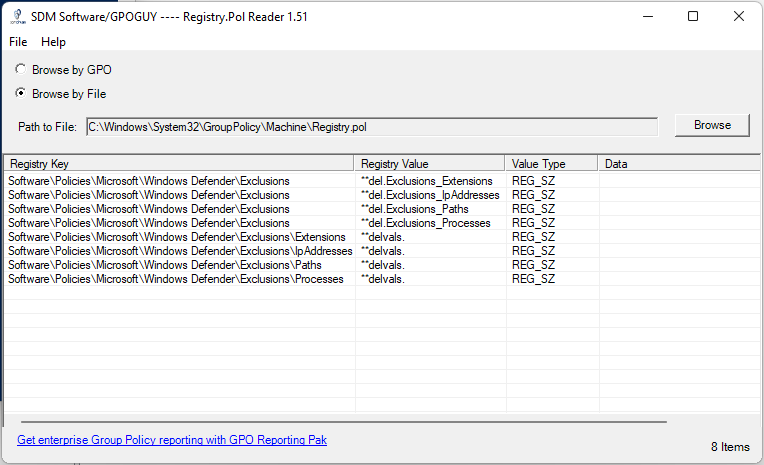Click the SDM Software app icon in title bar
Screen dimensions: 764x465
point(16,16)
